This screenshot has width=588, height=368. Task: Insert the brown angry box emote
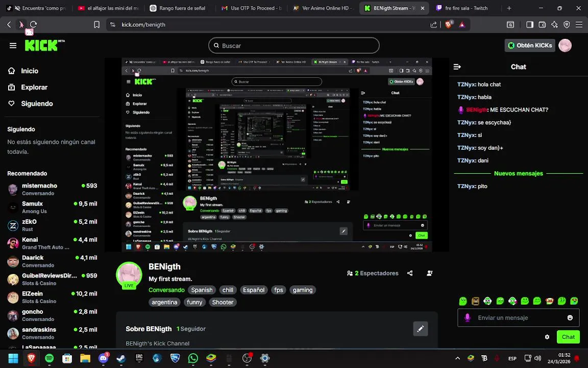[x=475, y=301]
